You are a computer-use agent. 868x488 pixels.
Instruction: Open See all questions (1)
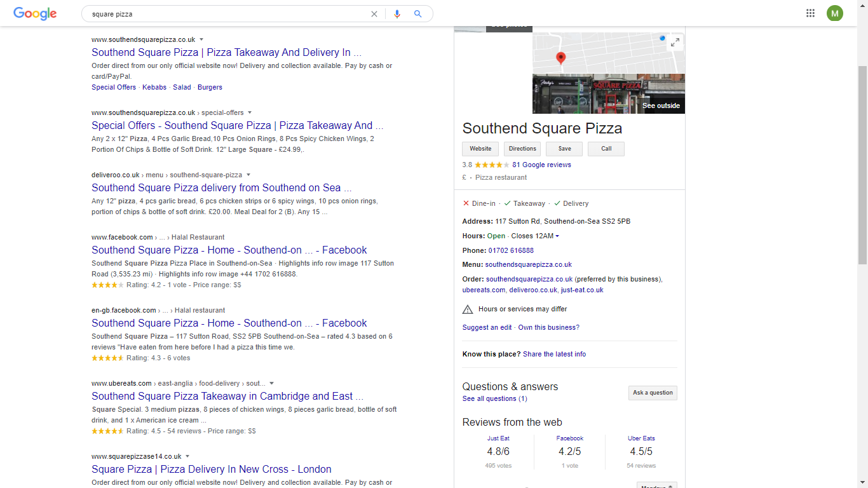pyautogui.click(x=494, y=399)
